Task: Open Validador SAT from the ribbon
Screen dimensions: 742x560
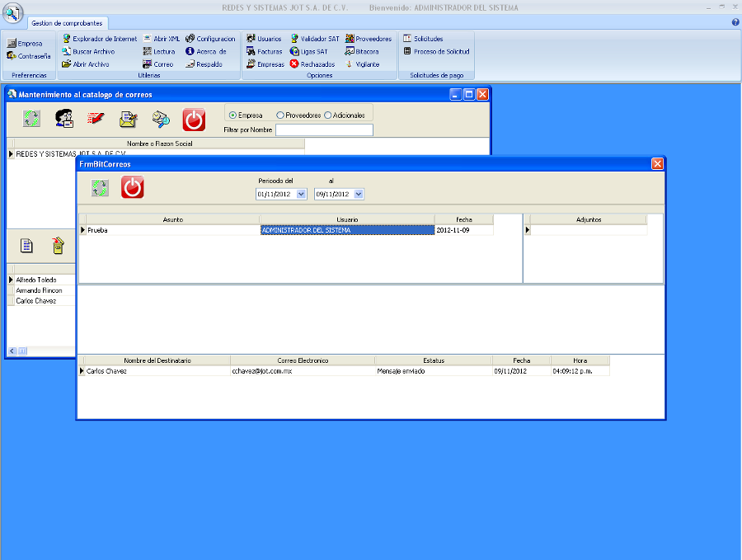Action: (314, 39)
